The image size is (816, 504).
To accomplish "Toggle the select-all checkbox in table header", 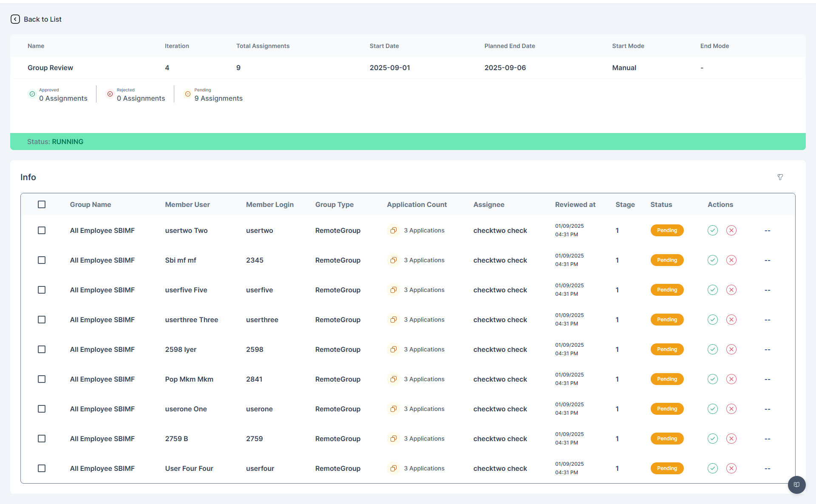I will 42,204.
